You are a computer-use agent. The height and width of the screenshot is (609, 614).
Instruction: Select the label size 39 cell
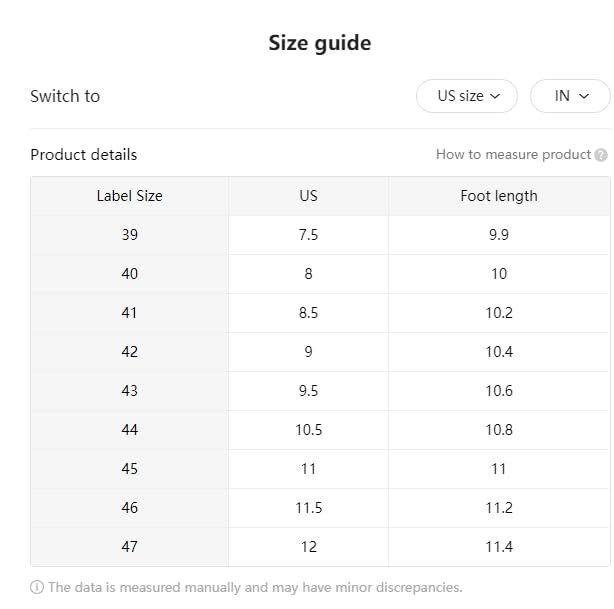[129, 235]
